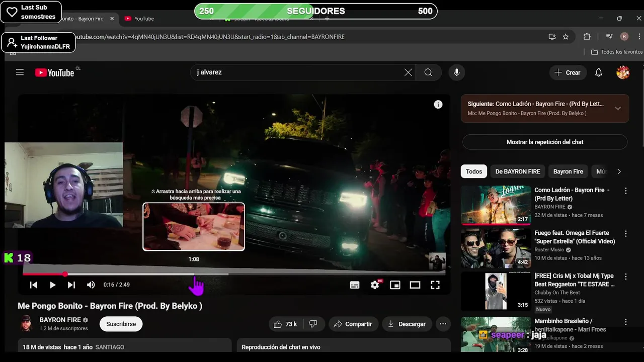
Task: Mute the video volume speaker
Action: (x=91, y=285)
